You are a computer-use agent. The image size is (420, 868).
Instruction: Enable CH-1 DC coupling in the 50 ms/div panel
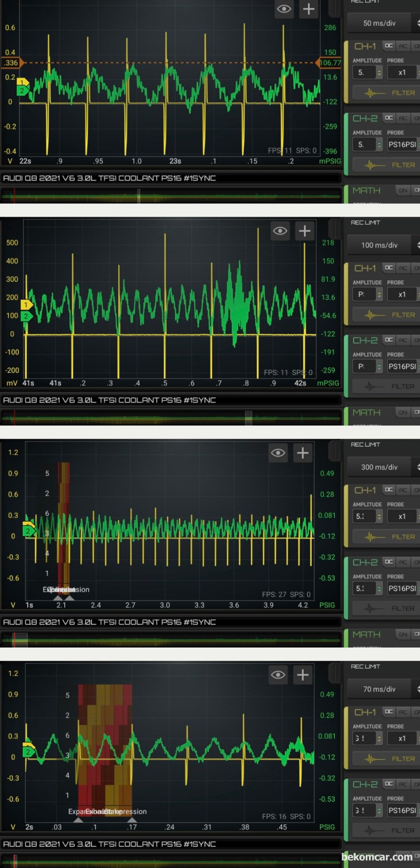tap(389, 46)
